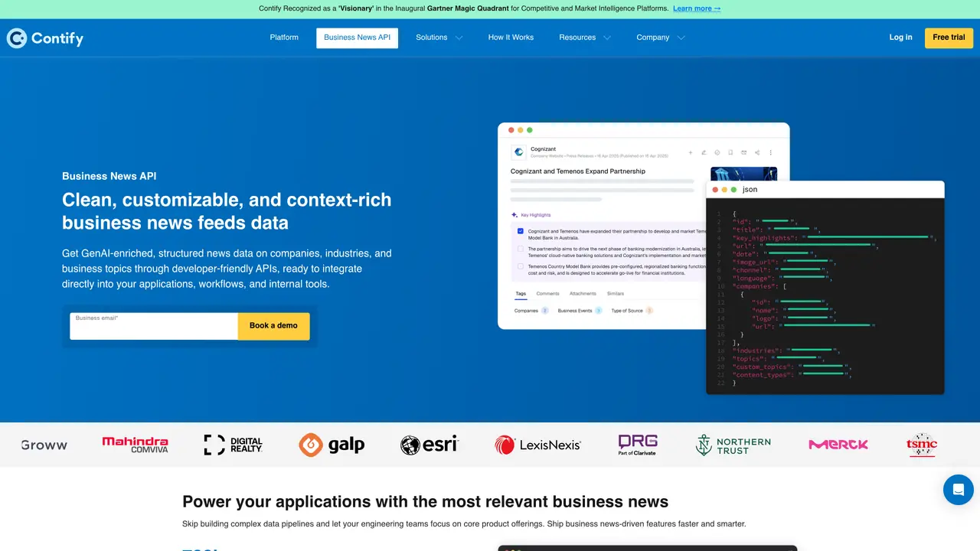Click the Contify logo
The width and height of the screenshot is (980, 551).
coord(45,38)
